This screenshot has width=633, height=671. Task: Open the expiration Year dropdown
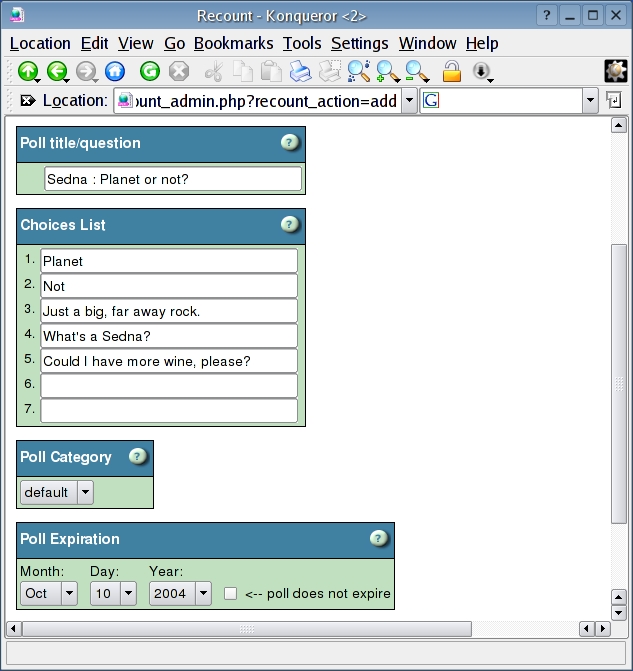coord(181,593)
